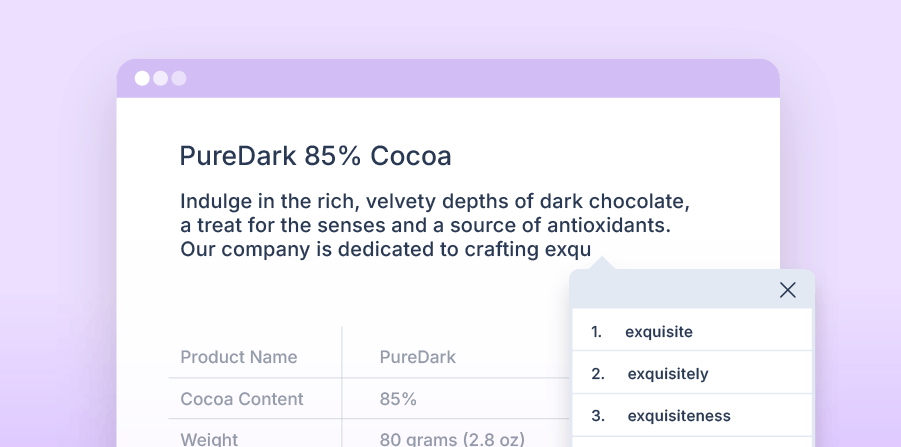Click the leftmost window control dot
The width and height of the screenshot is (901, 447).
pos(142,78)
